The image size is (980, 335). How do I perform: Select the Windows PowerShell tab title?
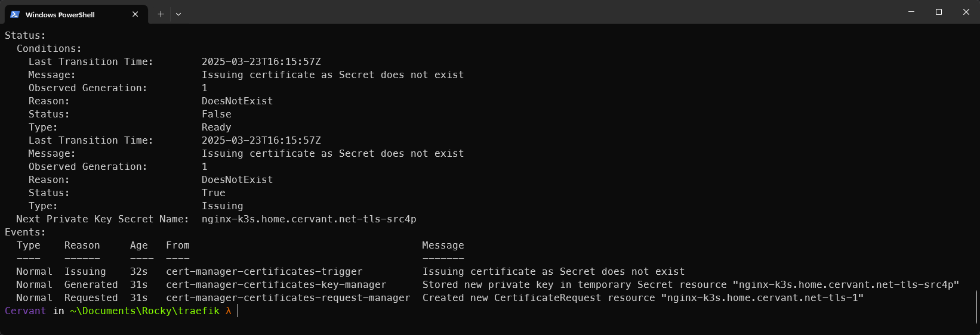click(60, 15)
